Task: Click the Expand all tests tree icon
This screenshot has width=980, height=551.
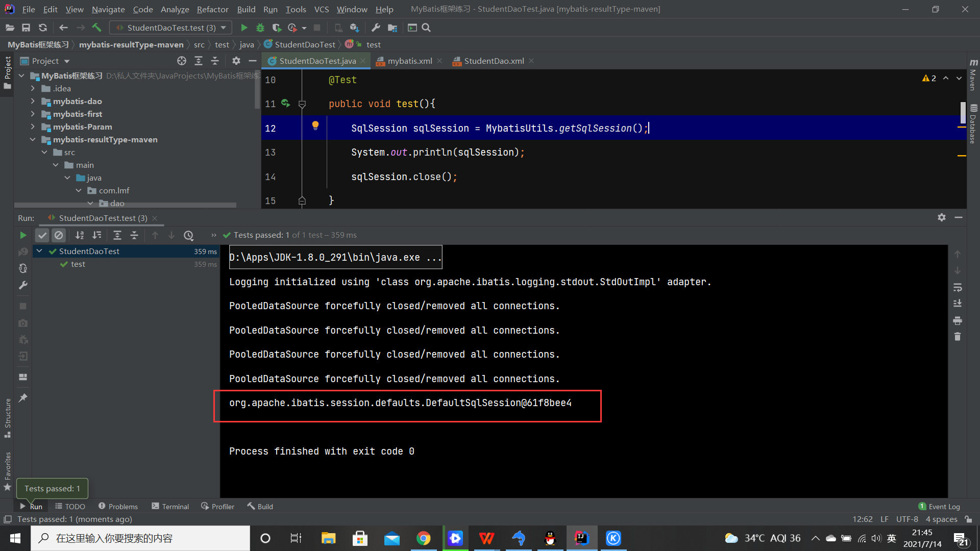Action: click(117, 235)
